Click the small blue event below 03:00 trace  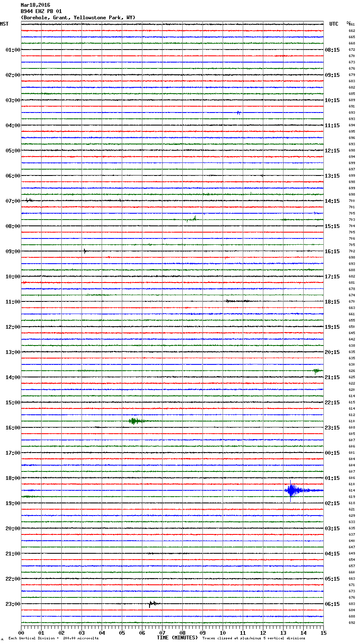pos(239,113)
